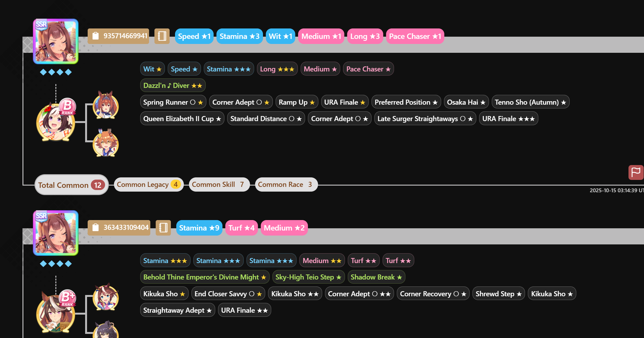
Task: Copy trainer ID 935714669941
Action: click(x=118, y=36)
